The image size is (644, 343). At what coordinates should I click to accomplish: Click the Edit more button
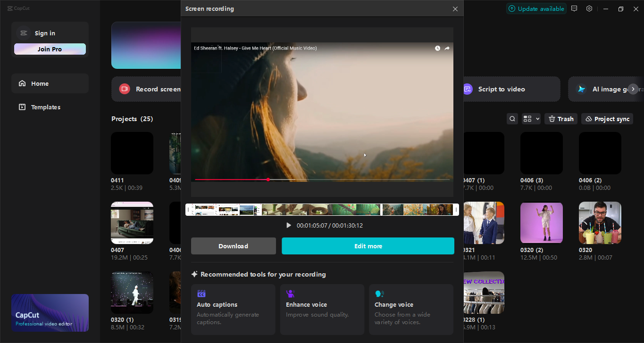tap(368, 246)
